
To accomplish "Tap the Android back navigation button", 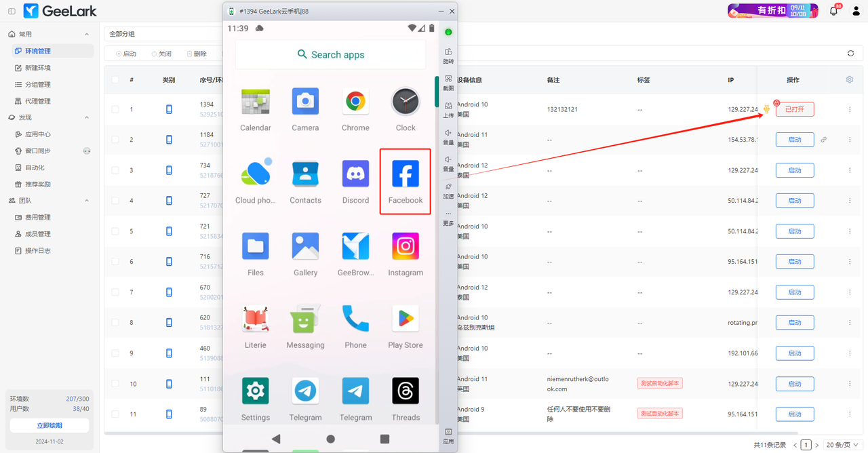I will (x=276, y=439).
